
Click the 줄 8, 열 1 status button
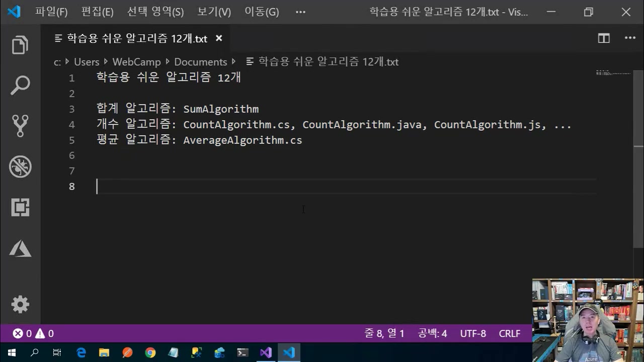coord(384,333)
